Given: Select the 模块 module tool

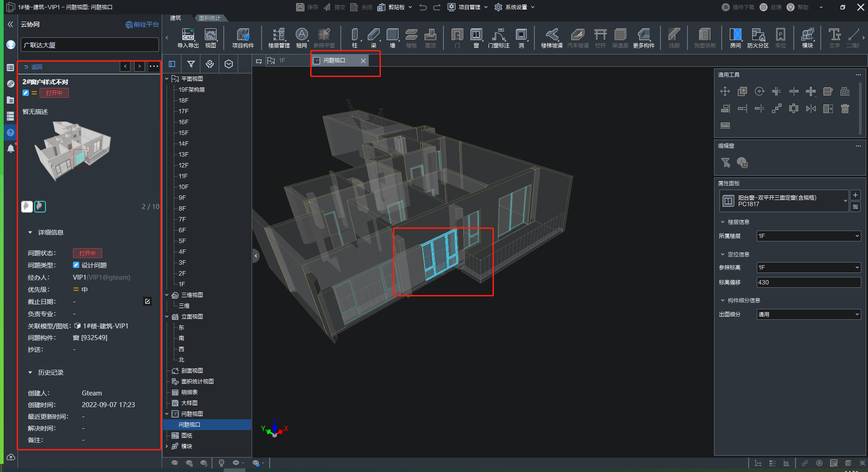Looking at the screenshot, I should coord(808,38).
